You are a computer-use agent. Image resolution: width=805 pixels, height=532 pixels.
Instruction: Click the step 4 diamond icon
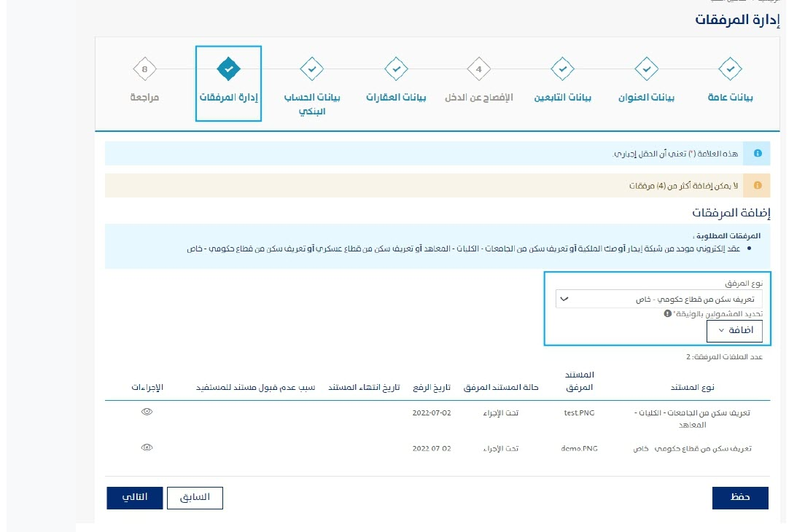coord(478,69)
